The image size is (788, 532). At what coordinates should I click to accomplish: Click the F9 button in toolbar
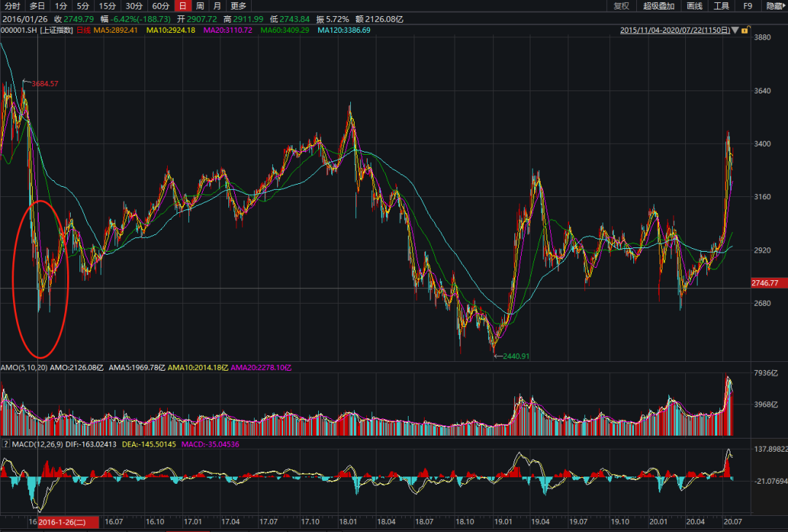(747, 6)
